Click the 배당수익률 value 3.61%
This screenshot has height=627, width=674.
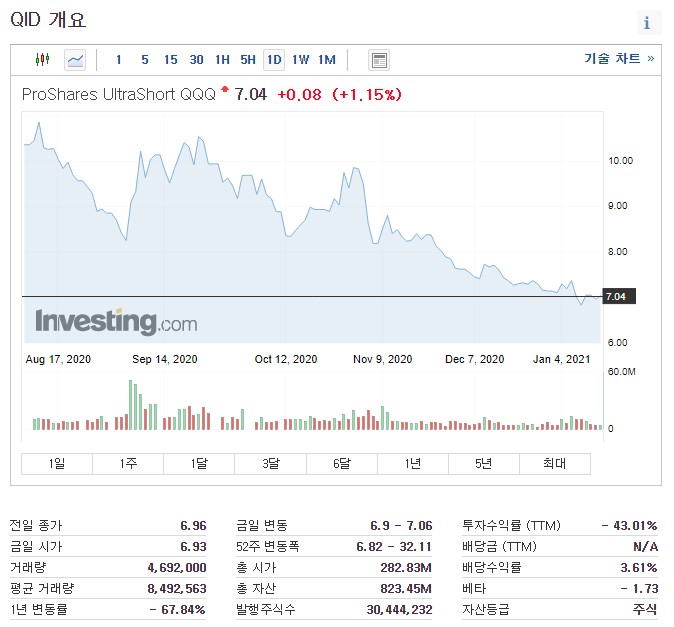coord(639,567)
